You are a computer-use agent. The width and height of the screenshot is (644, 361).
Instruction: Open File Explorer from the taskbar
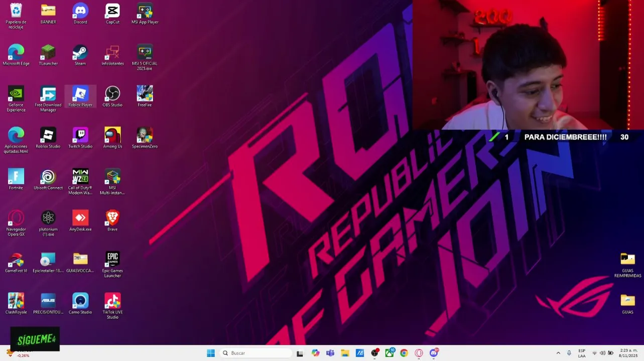[345, 353]
